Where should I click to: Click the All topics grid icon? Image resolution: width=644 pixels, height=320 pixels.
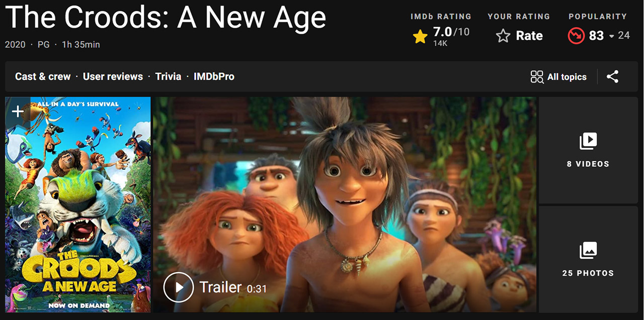tap(537, 77)
